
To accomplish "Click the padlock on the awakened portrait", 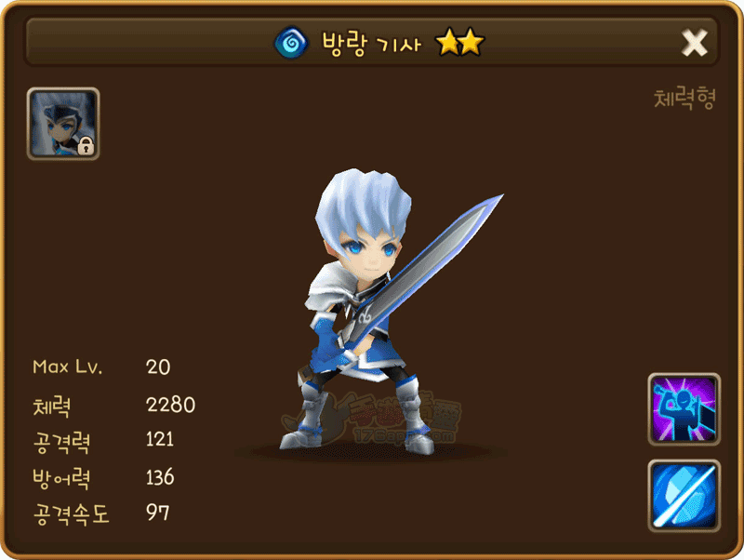I will [x=86, y=146].
